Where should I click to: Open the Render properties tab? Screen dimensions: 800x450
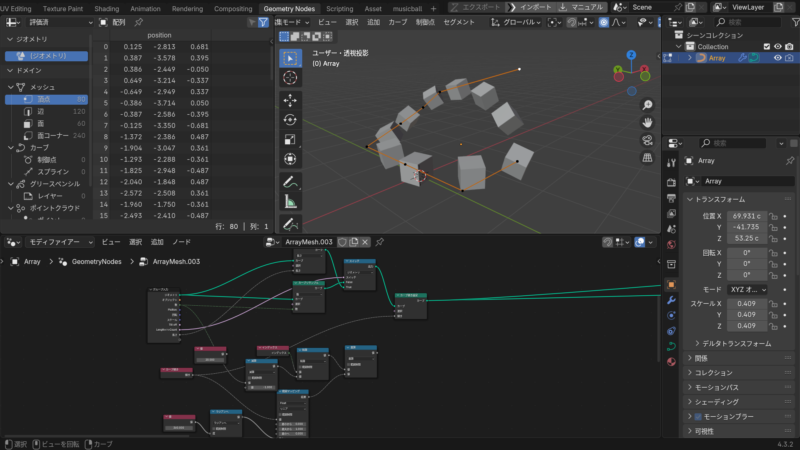pyautogui.click(x=671, y=182)
